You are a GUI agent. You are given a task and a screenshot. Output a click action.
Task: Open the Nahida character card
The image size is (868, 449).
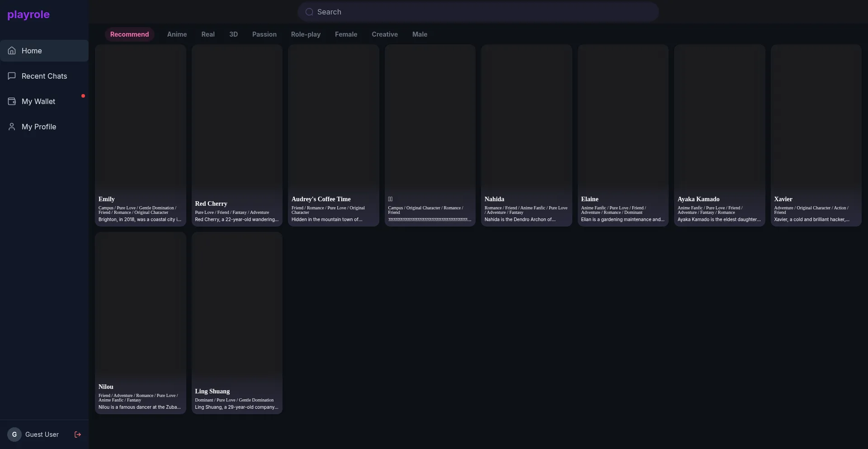point(526,135)
